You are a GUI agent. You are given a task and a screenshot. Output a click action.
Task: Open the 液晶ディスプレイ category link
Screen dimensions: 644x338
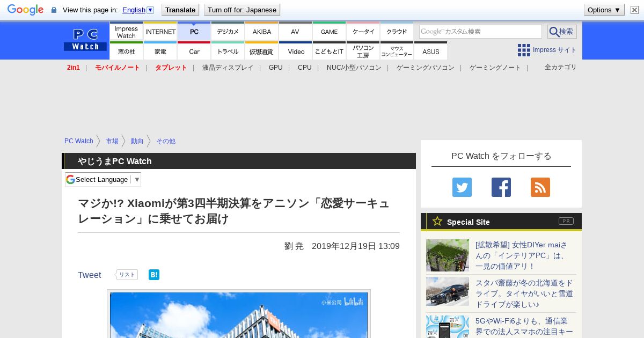tap(228, 68)
